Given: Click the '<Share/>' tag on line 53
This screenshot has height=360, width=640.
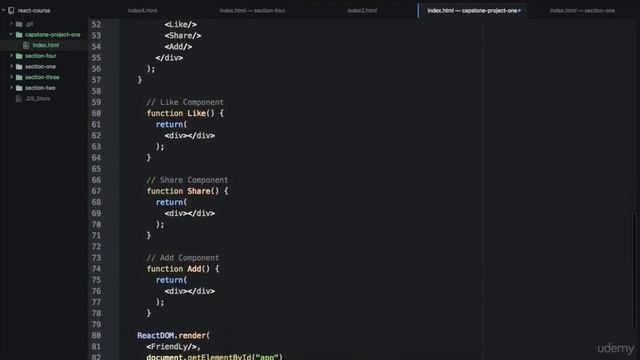Looking at the screenshot, I should tap(183, 36).
